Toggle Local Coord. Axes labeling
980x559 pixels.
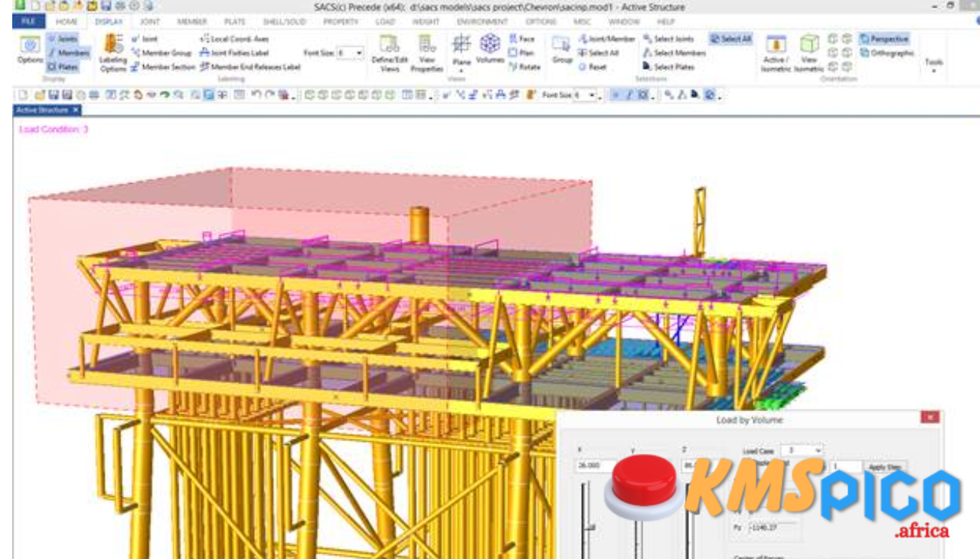[x=234, y=39]
